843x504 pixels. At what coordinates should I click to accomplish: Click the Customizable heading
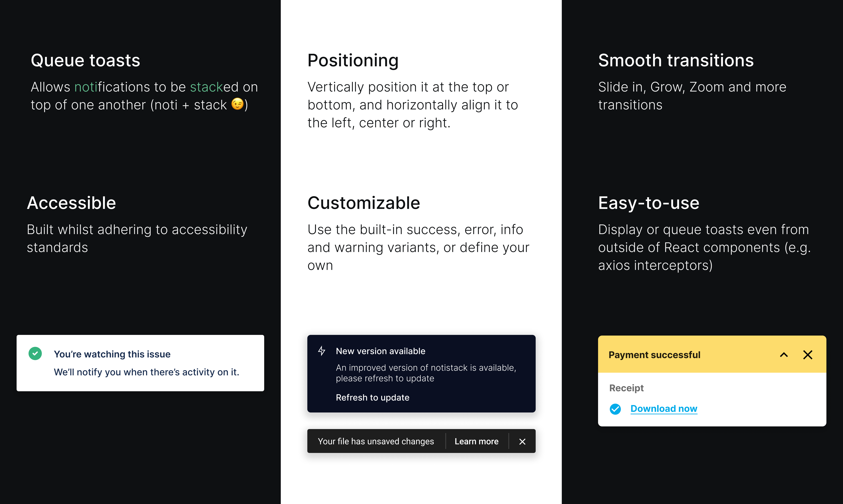point(364,203)
